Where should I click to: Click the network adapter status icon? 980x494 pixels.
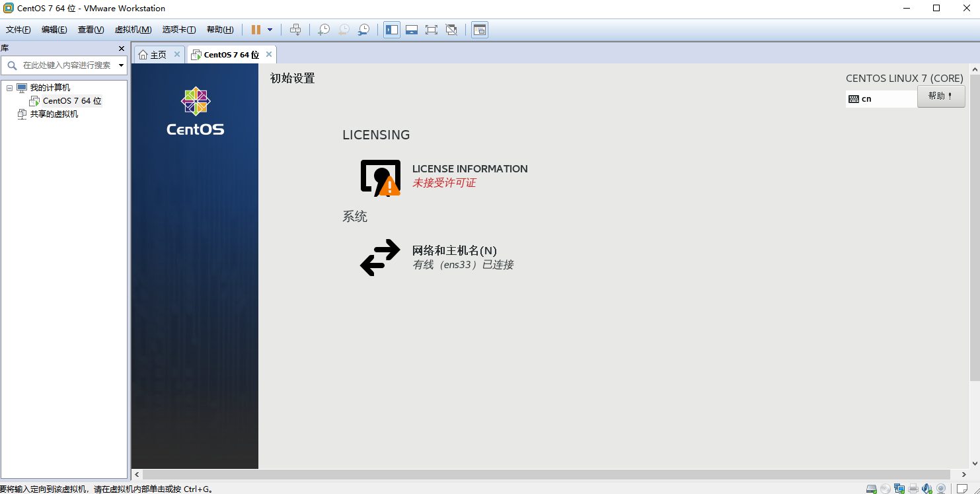tap(899, 489)
